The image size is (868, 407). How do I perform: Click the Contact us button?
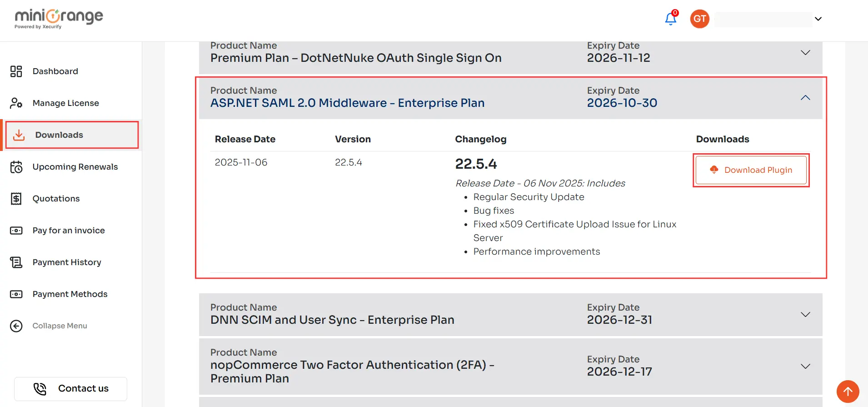click(x=70, y=389)
